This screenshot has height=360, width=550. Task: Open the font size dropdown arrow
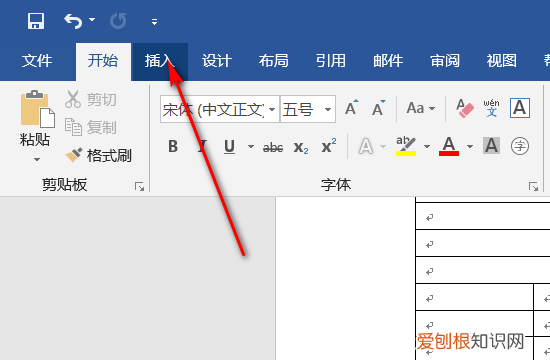tap(328, 109)
